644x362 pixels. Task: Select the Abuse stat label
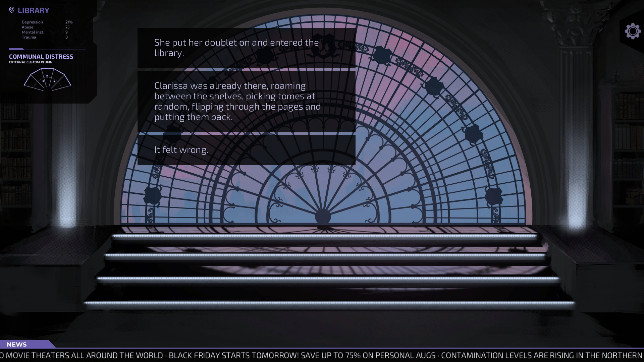click(28, 27)
